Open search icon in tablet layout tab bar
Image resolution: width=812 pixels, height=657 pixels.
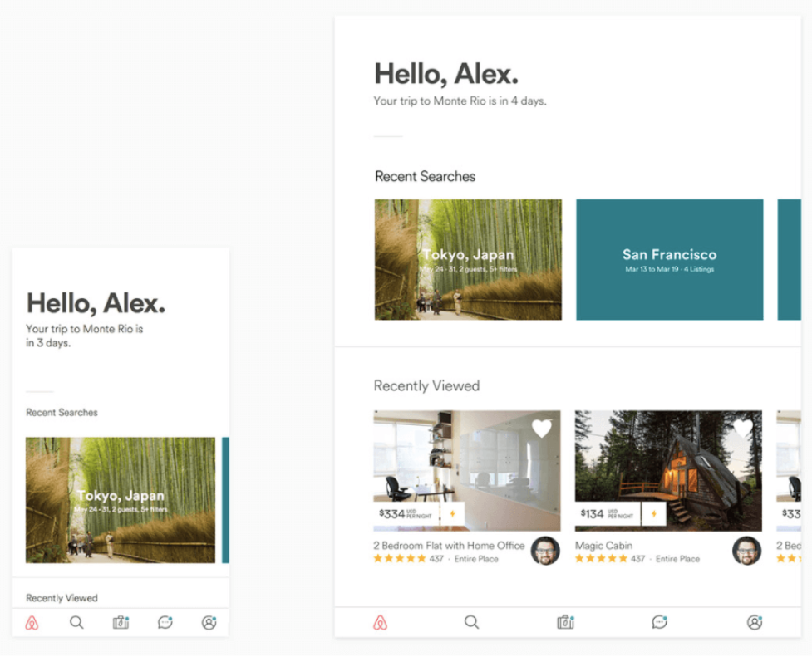tap(471, 622)
